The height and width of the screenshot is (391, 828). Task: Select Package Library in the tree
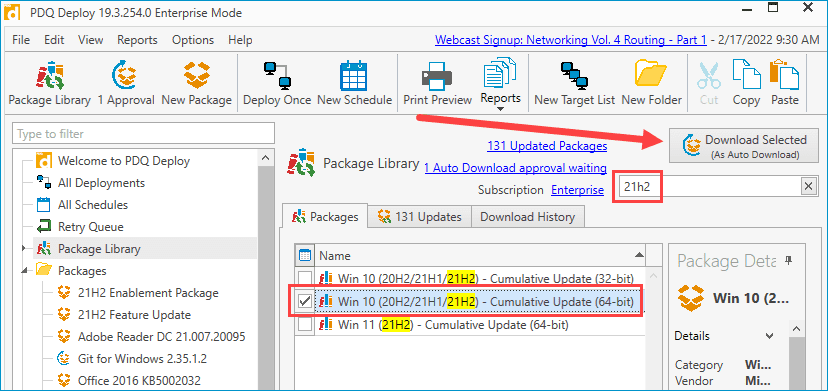pos(99,249)
